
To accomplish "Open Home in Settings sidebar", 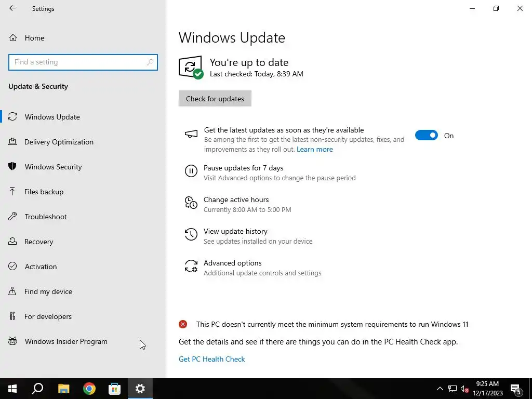I will pyautogui.click(x=34, y=38).
